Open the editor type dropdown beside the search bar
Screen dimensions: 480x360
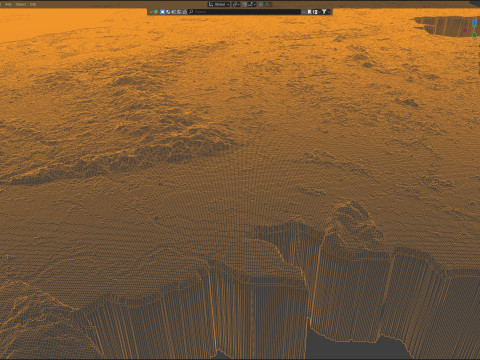pos(154,12)
